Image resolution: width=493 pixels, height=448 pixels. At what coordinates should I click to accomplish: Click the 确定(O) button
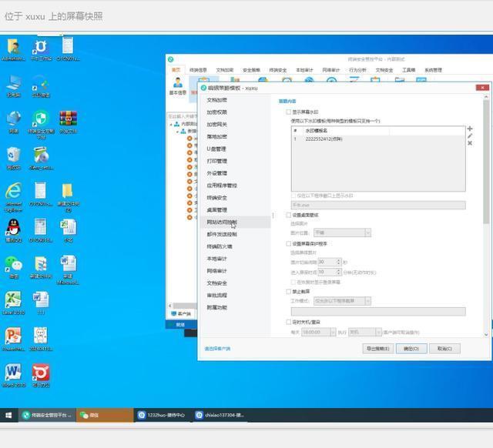click(x=411, y=348)
